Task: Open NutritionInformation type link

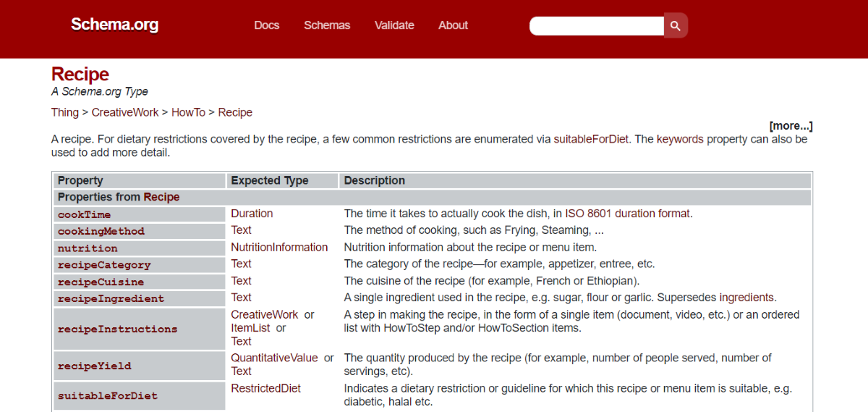Action: (x=279, y=248)
